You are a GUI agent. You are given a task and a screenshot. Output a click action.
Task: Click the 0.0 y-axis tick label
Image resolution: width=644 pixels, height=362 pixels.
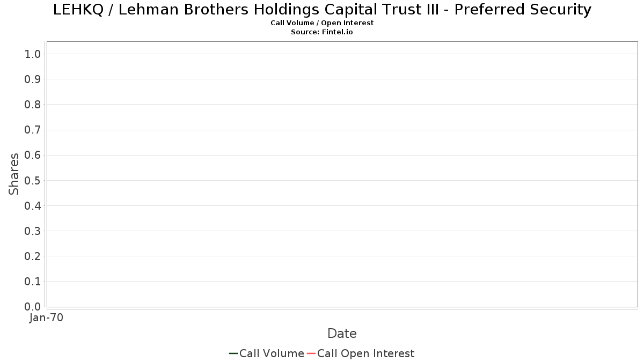coord(33,307)
